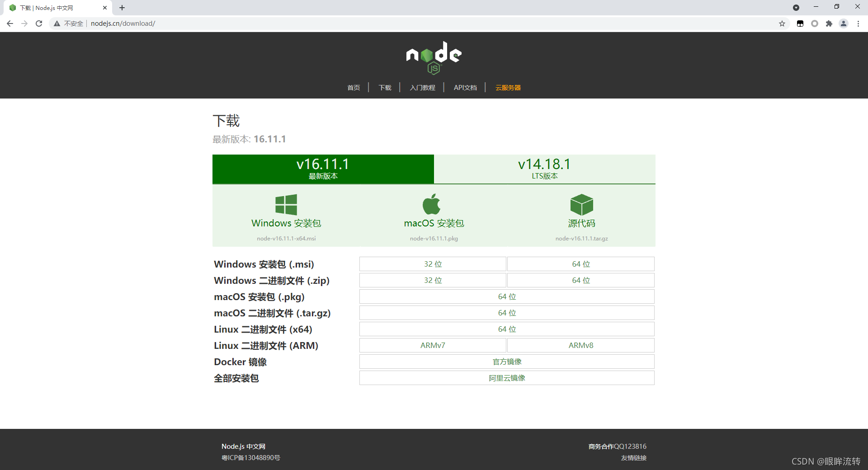
Task: Switch to the v16.11.1 最新版本 tab
Action: click(x=323, y=169)
